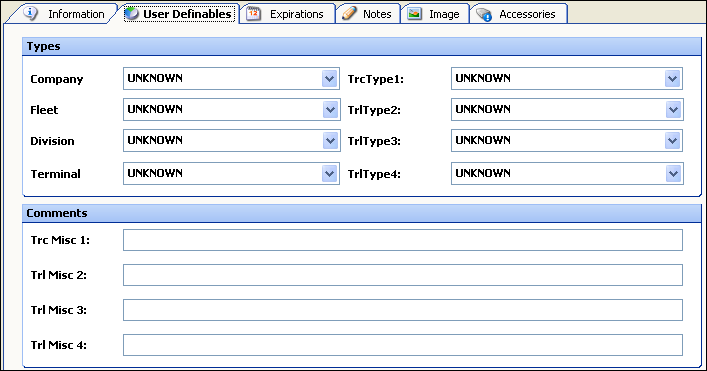Switch to the Expirations tab
The height and width of the screenshot is (371, 707).
tap(287, 14)
